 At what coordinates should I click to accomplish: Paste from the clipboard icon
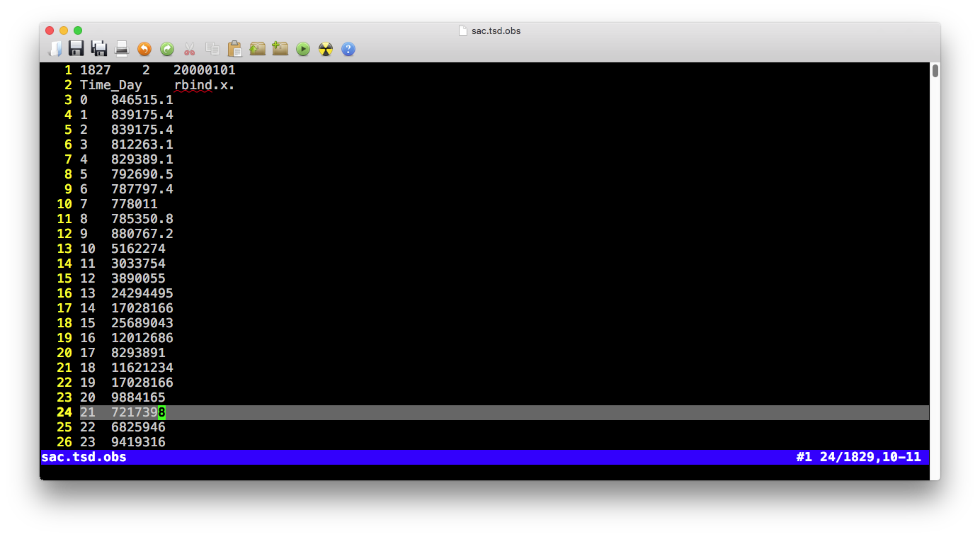[234, 49]
